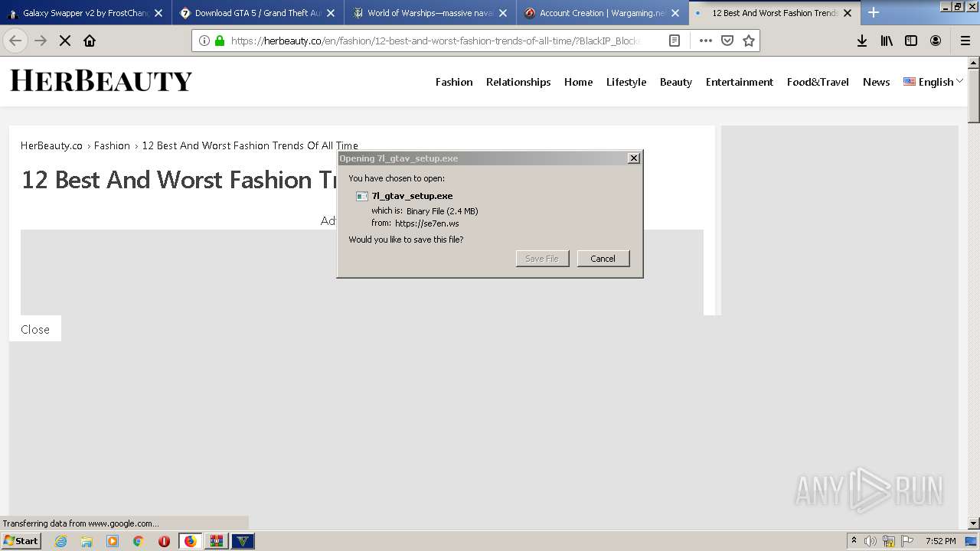Open the Lifestyle nav menu item

pyautogui.click(x=626, y=82)
